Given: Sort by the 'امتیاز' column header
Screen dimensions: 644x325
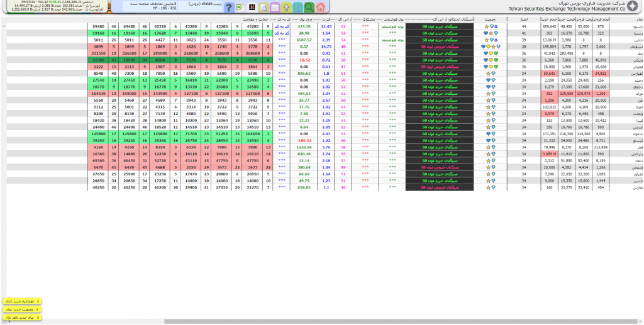Looking at the screenshot, I should tap(523, 20).
